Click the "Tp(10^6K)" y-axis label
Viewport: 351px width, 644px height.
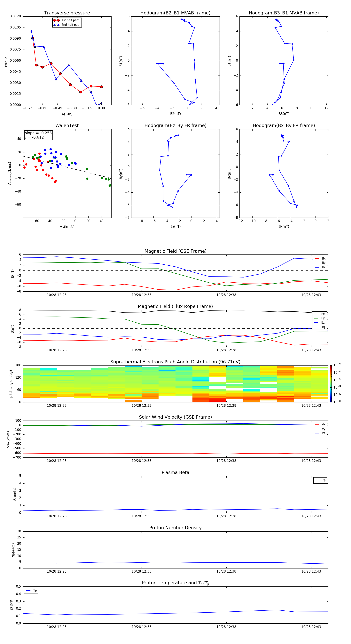click(x=11, y=605)
